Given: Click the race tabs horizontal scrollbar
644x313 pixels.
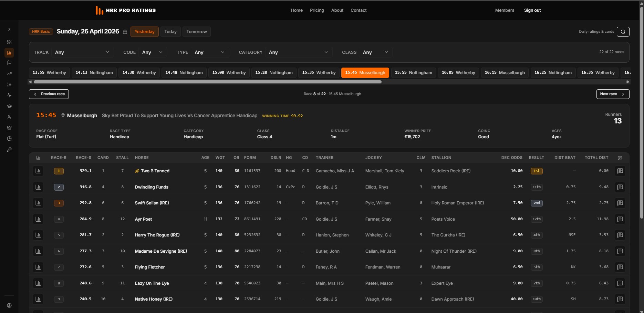Looking at the screenshot, I should pyautogui.click(x=208, y=82).
